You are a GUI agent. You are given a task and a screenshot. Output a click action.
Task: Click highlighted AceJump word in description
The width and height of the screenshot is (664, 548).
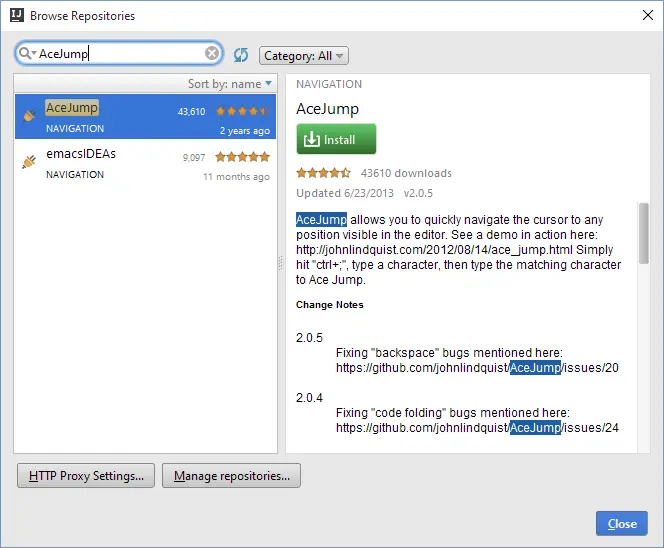pos(321,220)
